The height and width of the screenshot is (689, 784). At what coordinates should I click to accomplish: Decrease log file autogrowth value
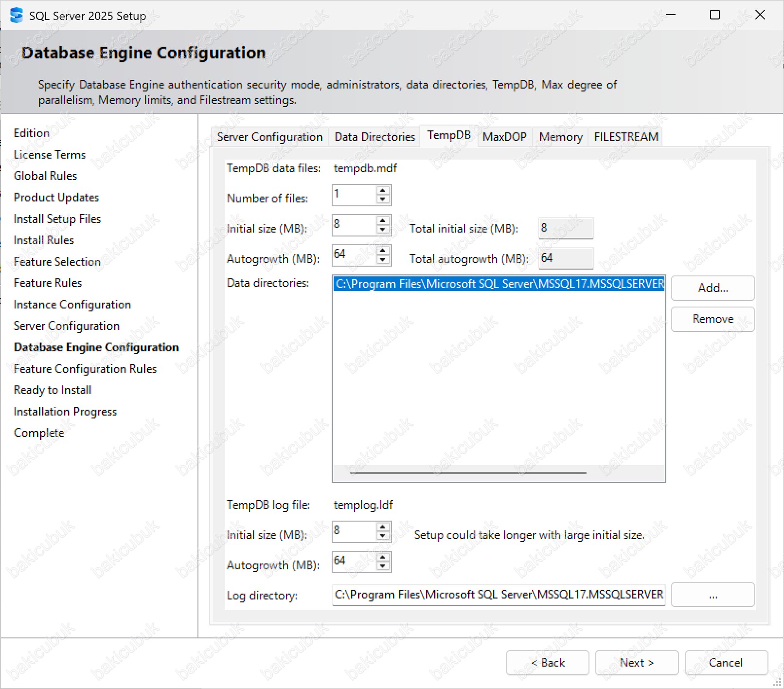(x=383, y=566)
